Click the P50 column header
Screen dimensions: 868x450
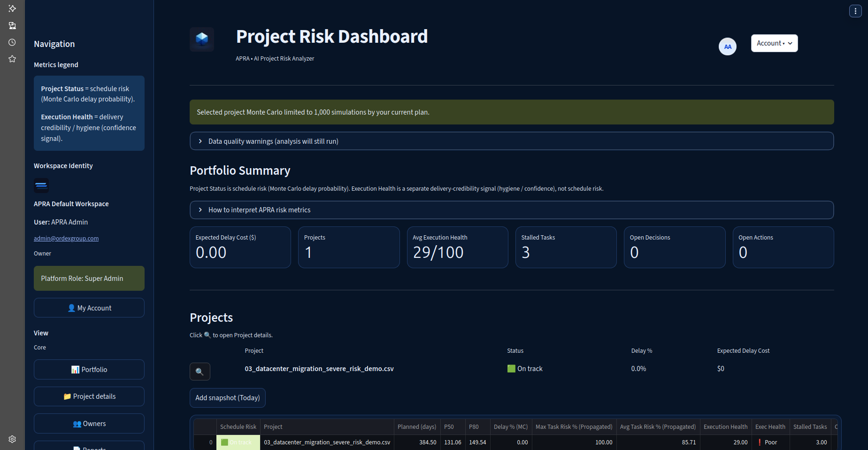pos(453,427)
